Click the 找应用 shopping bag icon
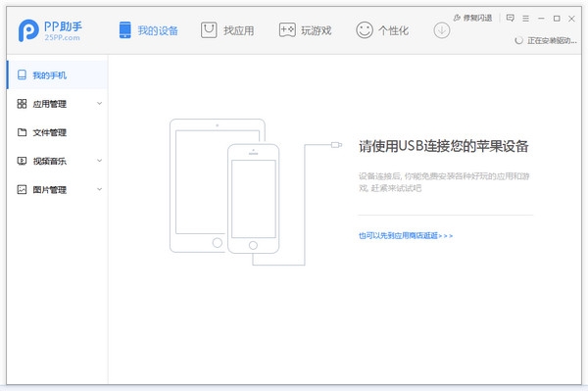The width and height of the screenshot is (588, 391). (209, 30)
